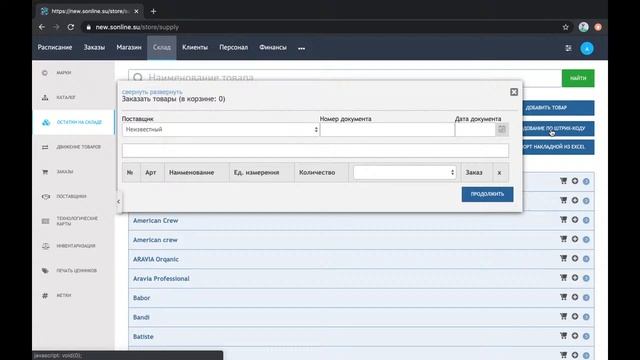640x360 pixels.
Task: Switch to the Склад tab
Action: pos(162,47)
